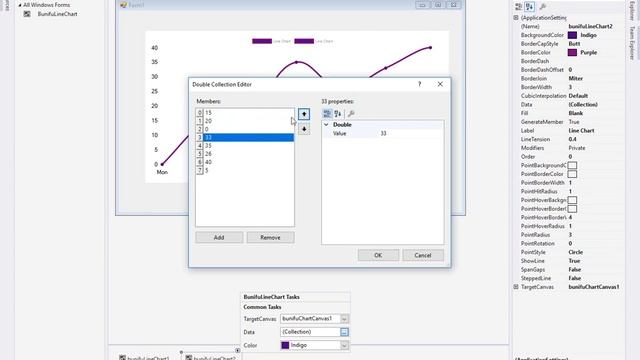The image size is (640, 360).
Task: Move selected member up in collection
Action: click(304, 114)
